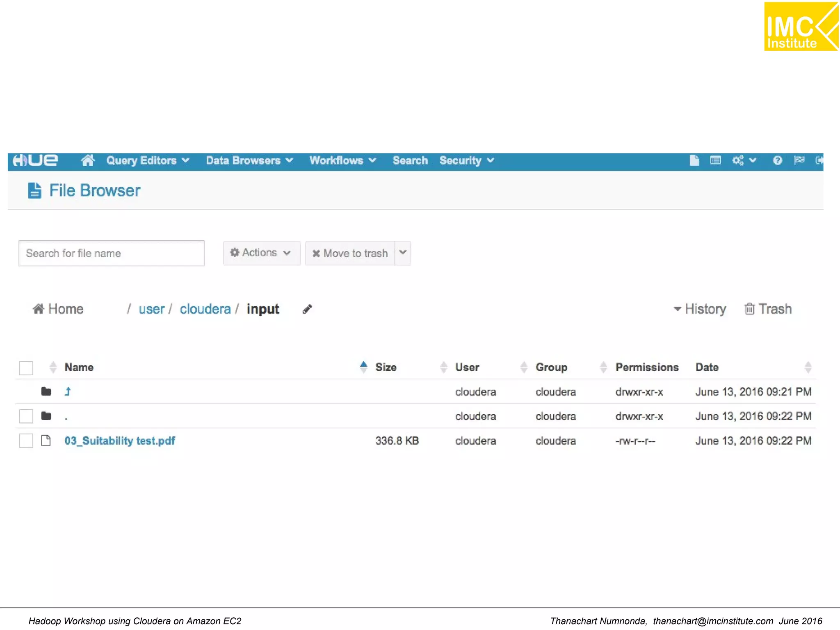The height and width of the screenshot is (630, 840).
Task: Click -rw-r--r-- permissions cell
Action: [x=635, y=441]
